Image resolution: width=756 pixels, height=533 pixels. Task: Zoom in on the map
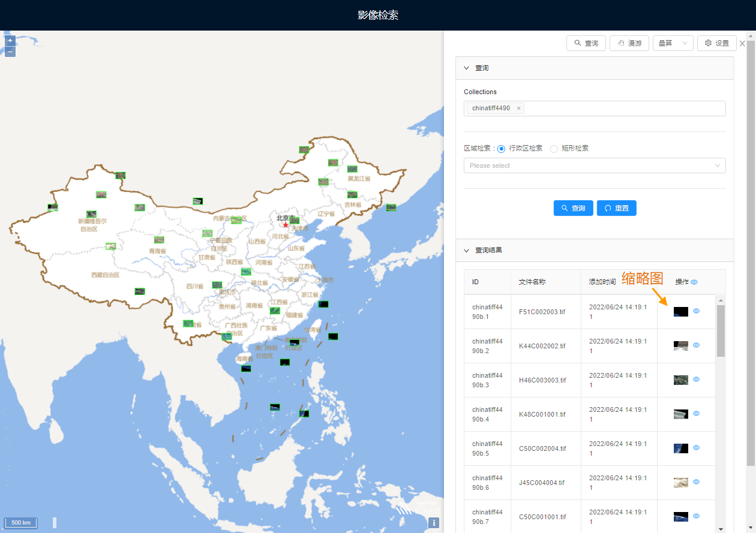coord(10,41)
